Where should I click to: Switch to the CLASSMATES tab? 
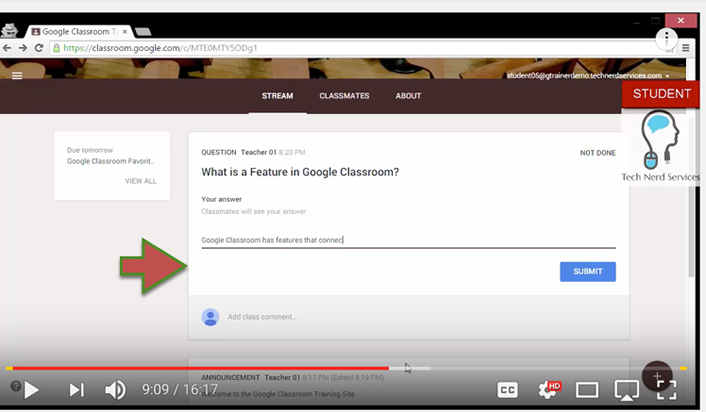click(x=344, y=95)
